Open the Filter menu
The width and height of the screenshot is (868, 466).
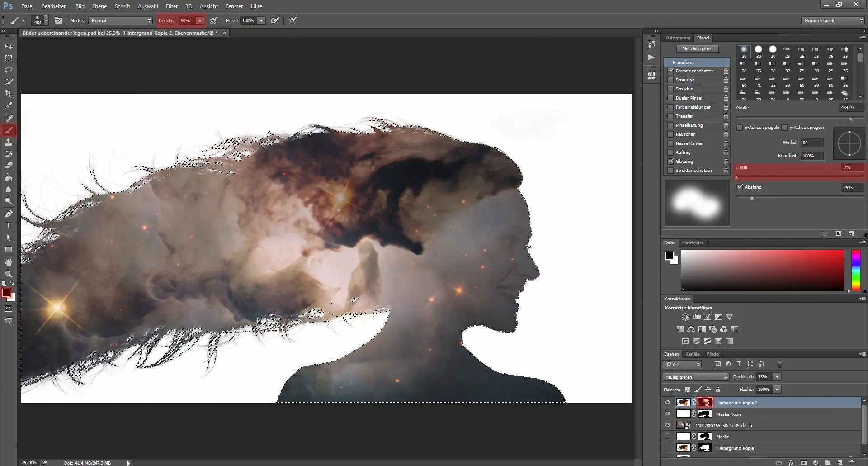click(x=172, y=6)
